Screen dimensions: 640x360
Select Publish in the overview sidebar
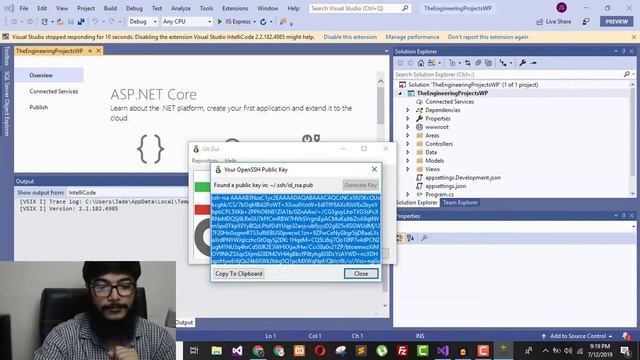(39, 107)
